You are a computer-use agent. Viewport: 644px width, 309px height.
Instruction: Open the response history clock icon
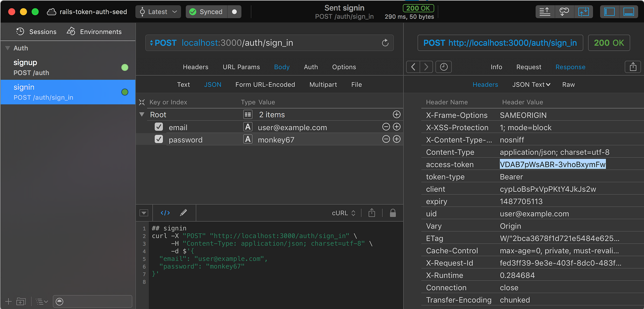click(443, 67)
